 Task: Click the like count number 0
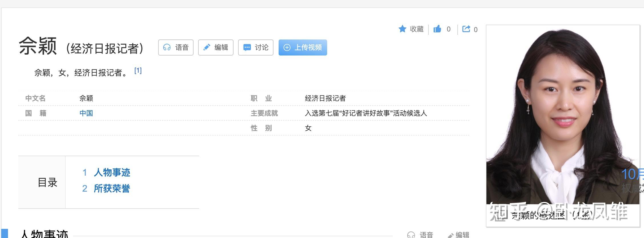449,29
